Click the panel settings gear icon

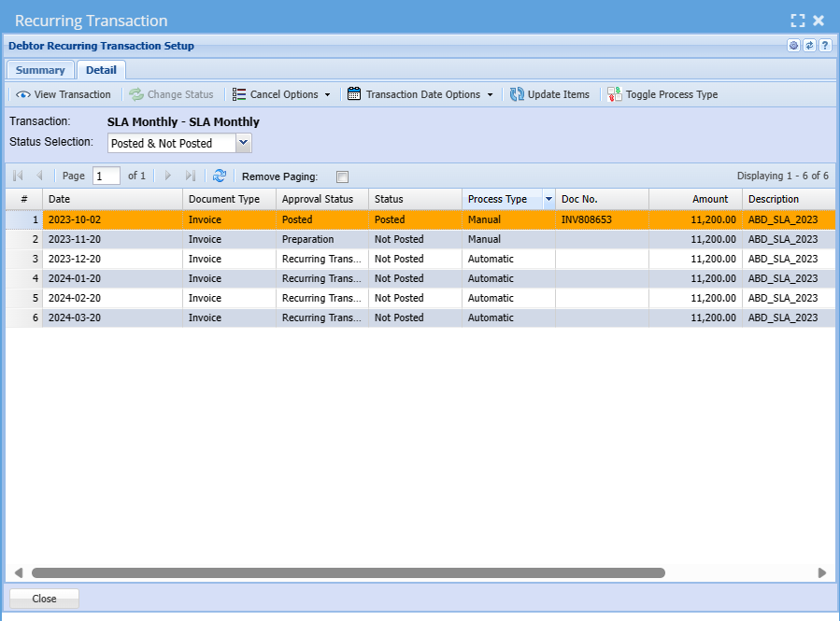pos(793,46)
